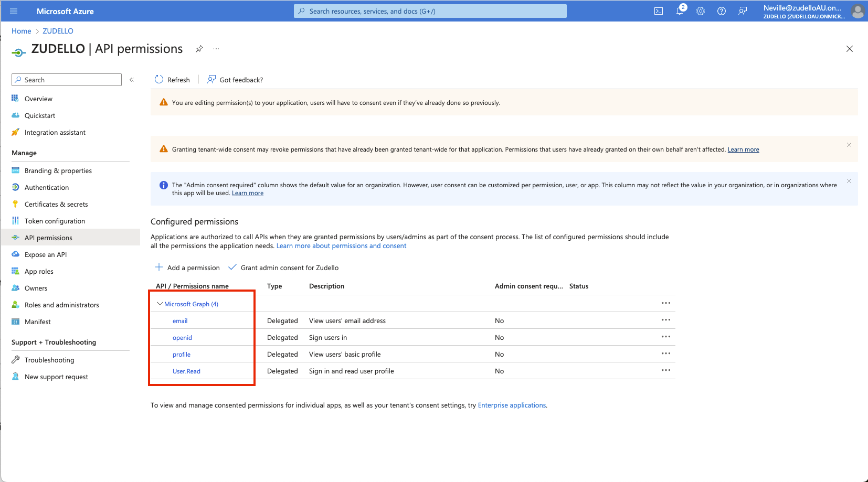Image resolution: width=868 pixels, height=482 pixels.
Task: Open the email permission
Action: pos(180,321)
